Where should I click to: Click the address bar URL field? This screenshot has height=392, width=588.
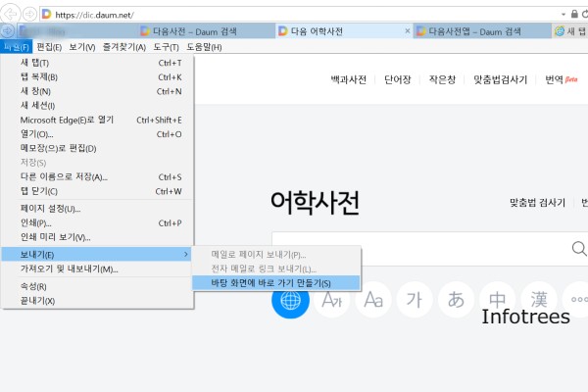click(300, 15)
